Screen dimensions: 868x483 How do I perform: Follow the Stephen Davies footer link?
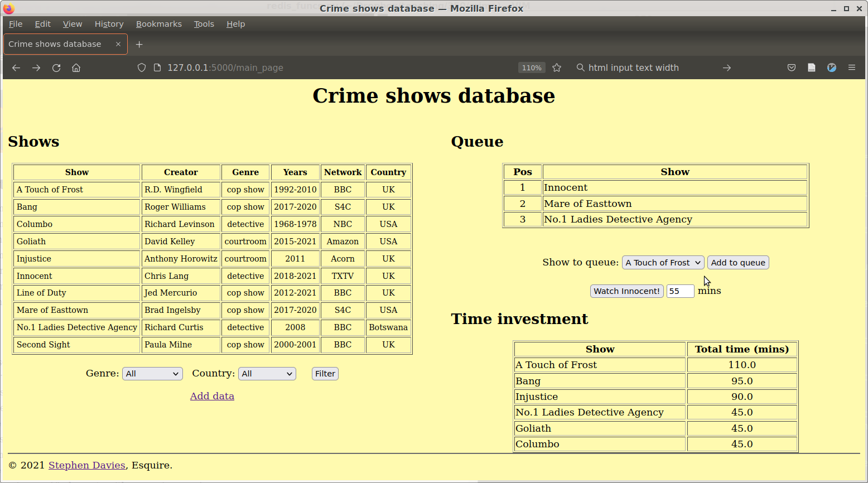(86, 465)
